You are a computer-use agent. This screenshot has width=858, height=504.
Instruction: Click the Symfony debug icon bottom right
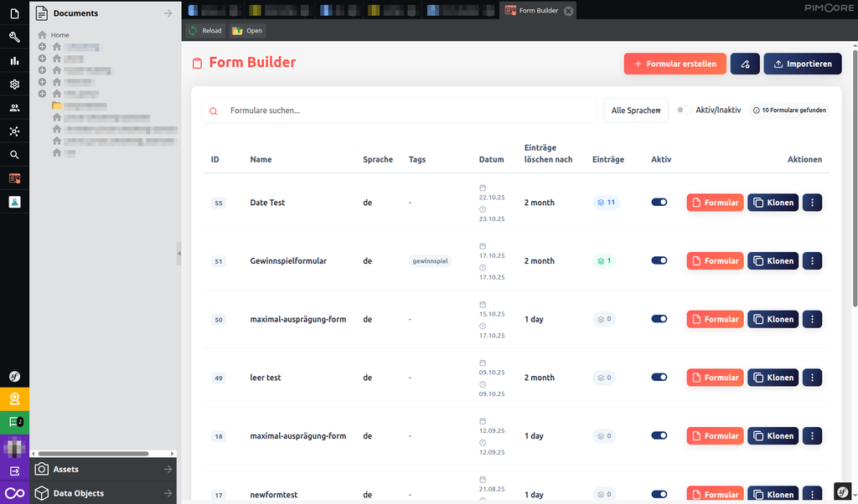843,491
